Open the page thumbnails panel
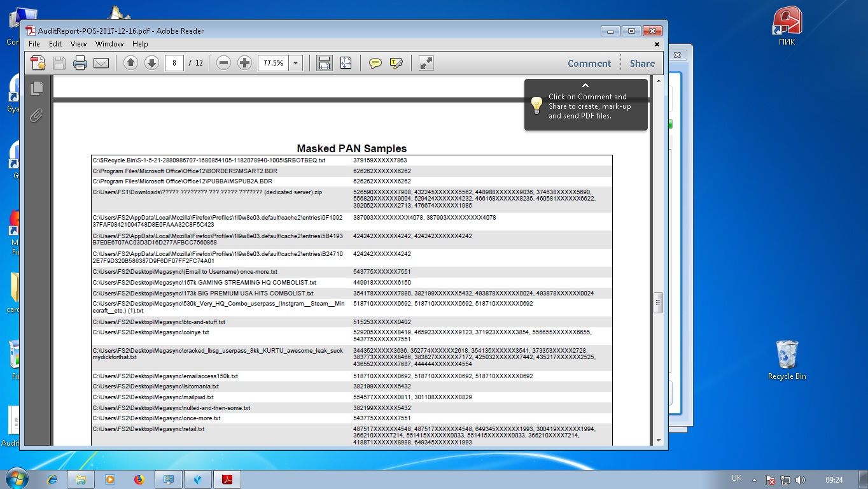This screenshot has width=868, height=489. coord(37,89)
